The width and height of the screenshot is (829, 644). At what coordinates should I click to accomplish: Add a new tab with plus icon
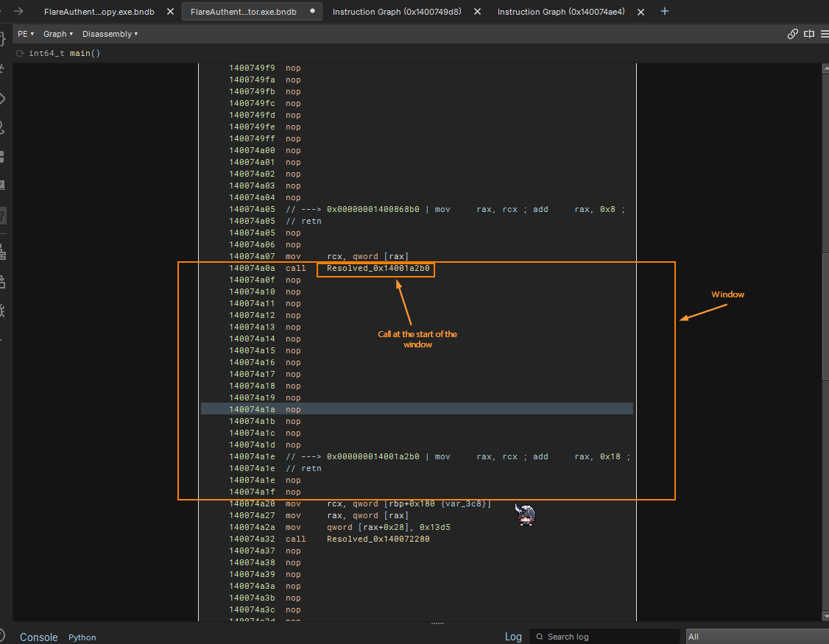tap(665, 11)
